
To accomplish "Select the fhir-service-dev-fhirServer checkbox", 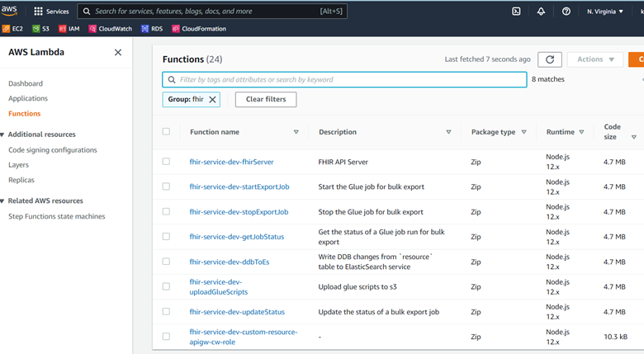I will (x=166, y=162).
